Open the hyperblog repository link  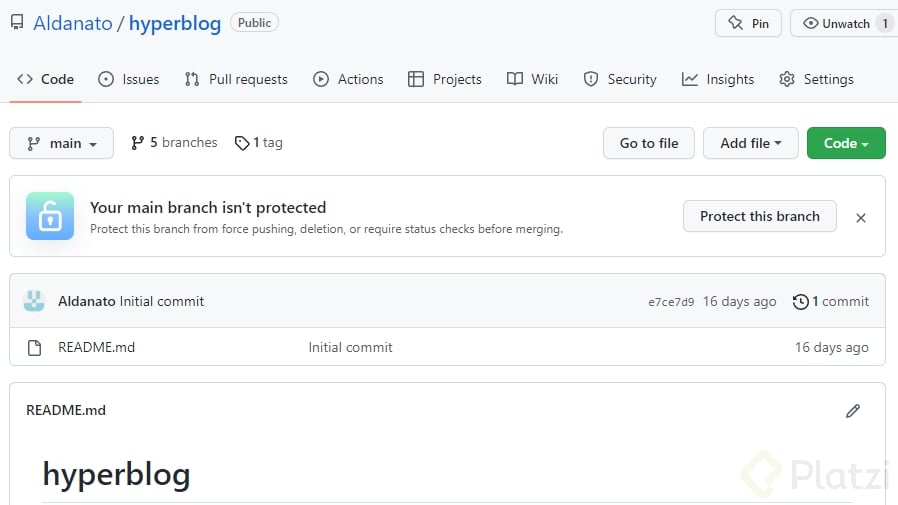175,23
